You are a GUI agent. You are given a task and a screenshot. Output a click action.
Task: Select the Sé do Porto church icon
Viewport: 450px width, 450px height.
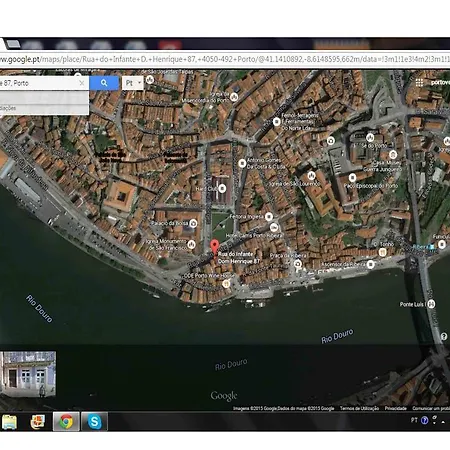[x=370, y=137]
